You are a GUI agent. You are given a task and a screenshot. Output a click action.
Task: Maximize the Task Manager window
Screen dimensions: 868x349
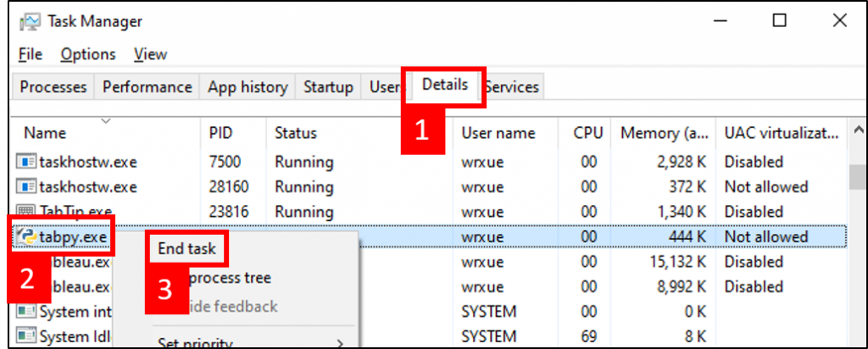(x=779, y=21)
